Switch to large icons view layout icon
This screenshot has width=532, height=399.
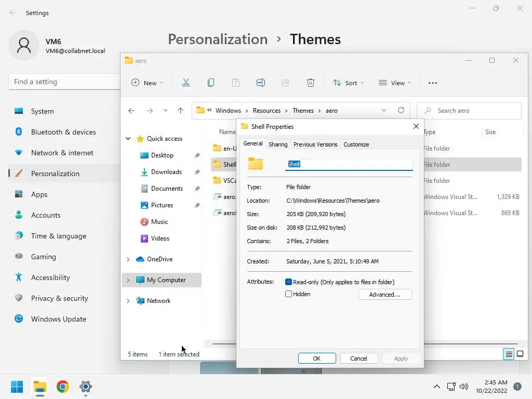coord(520,354)
